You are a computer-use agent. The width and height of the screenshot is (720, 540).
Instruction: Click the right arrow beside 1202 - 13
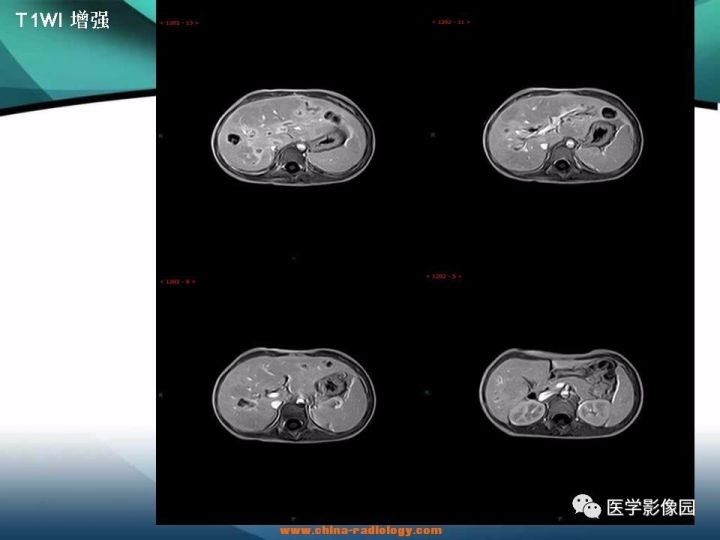(197, 22)
